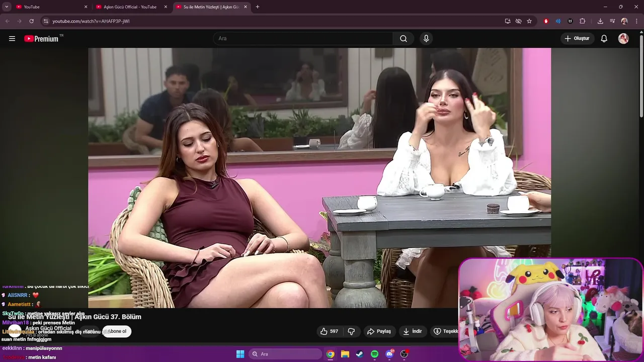
Task: Open Aşkın Gücü Official channel link
Action: [48, 328]
